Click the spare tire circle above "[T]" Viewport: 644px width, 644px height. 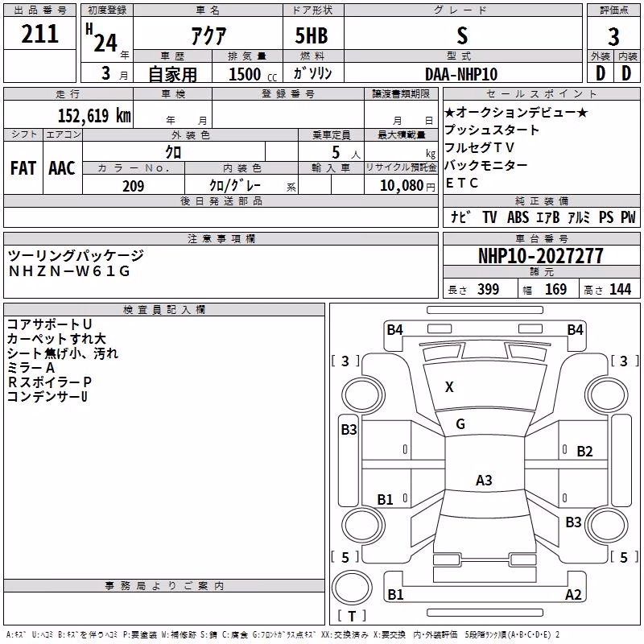tap(352, 588)
